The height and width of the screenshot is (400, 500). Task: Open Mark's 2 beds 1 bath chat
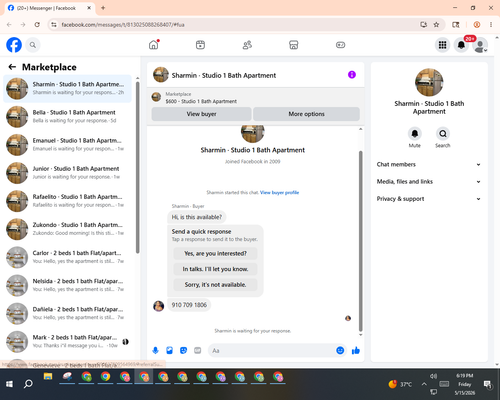[x=67, y=341]
